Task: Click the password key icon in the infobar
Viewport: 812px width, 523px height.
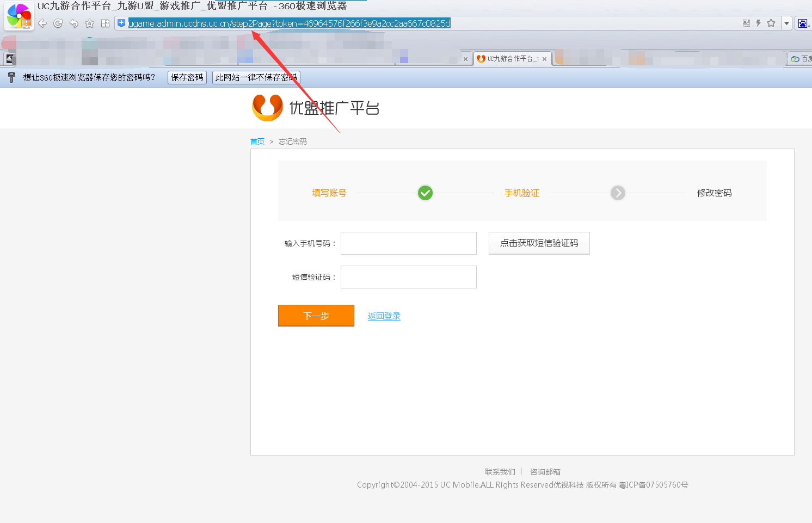Action: click(11, 77)
